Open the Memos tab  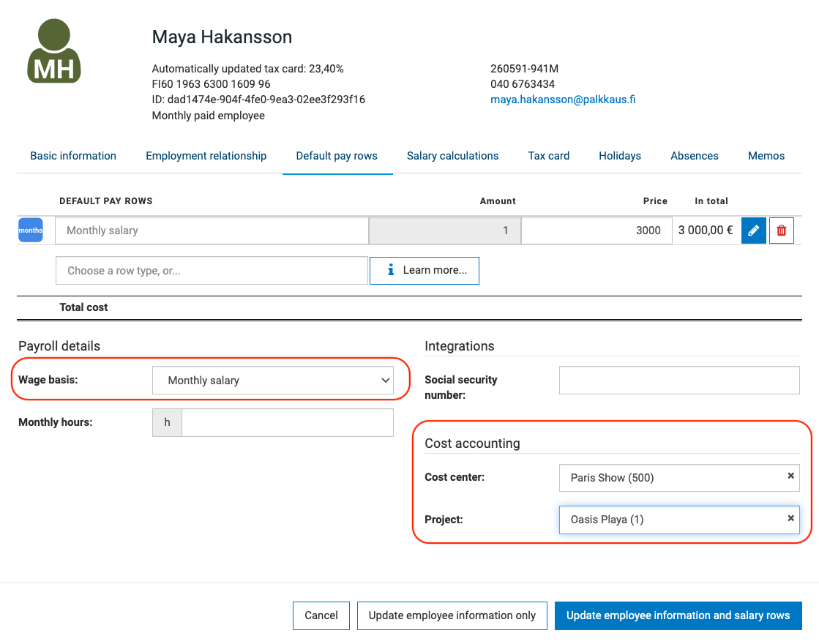click(x=766, y=156)
